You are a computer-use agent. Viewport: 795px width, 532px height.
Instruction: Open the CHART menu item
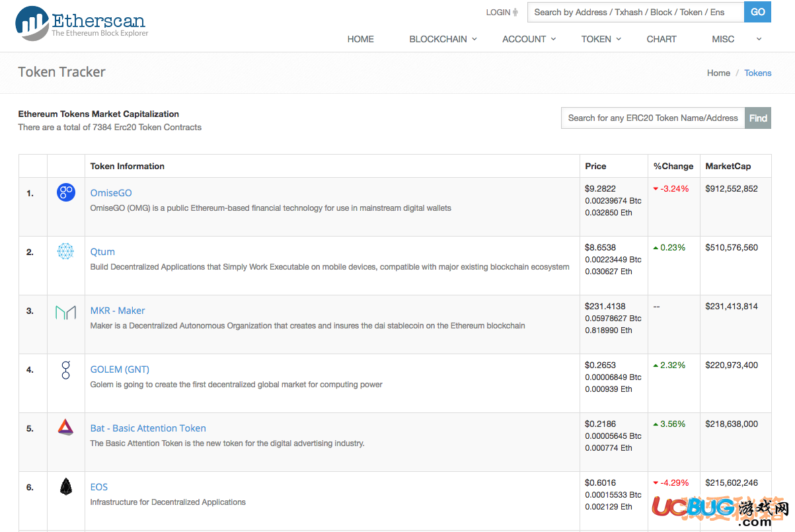662,39
